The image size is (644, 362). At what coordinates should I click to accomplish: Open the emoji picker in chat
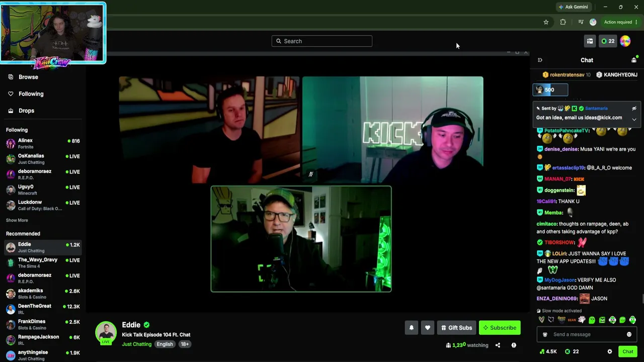click(x=629, y=334)
